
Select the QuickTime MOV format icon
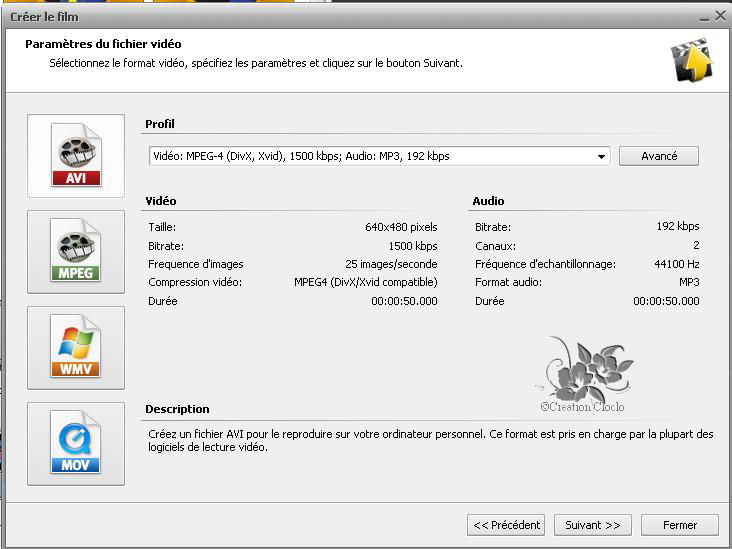[76, 444]
